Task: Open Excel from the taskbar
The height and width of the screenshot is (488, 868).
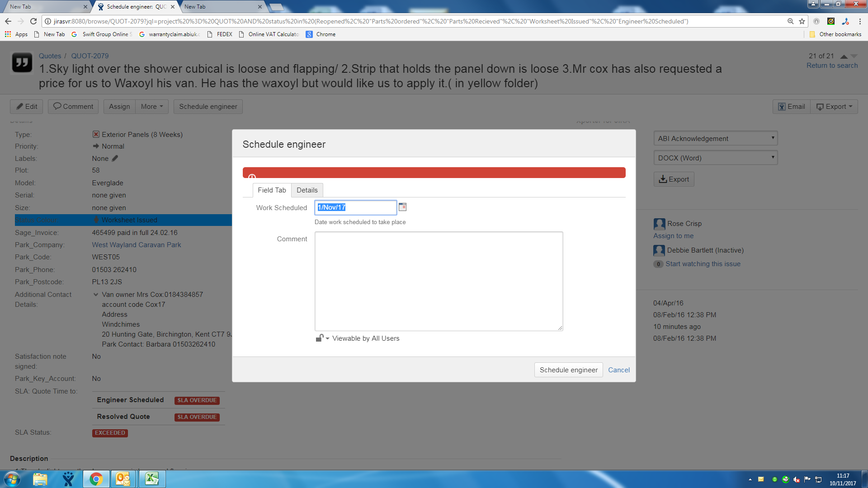Action: pos(151,479)
